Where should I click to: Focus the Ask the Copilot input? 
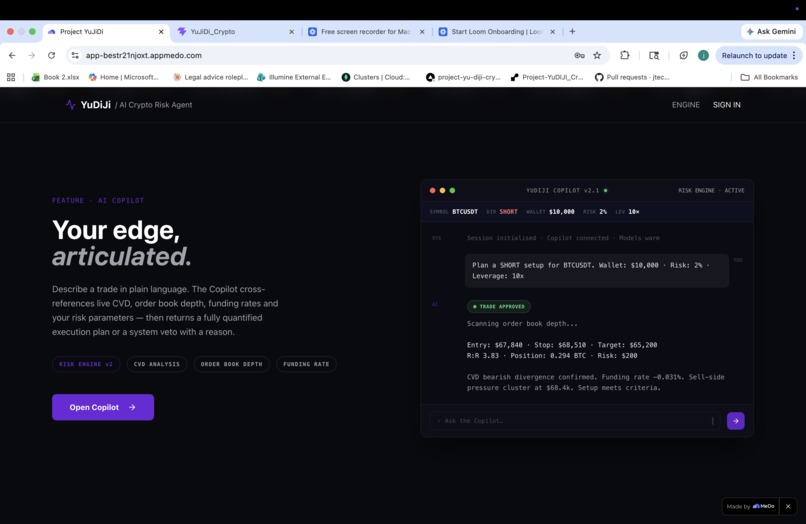point(574,421)
